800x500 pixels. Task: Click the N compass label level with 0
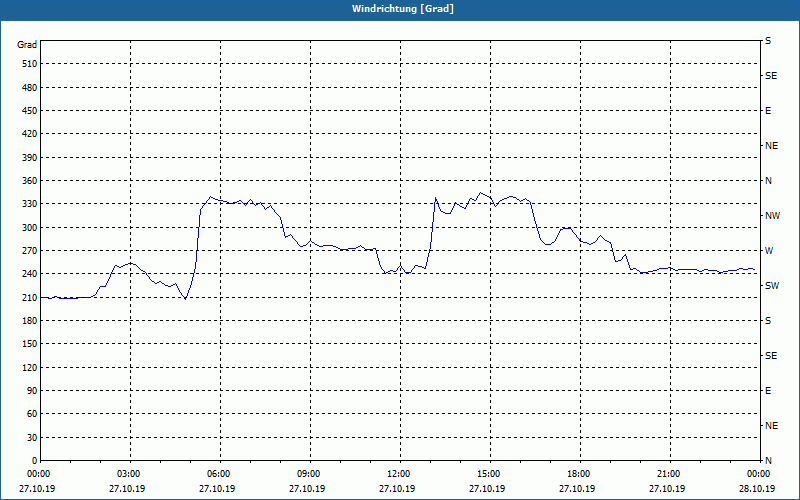pos(768,461)
